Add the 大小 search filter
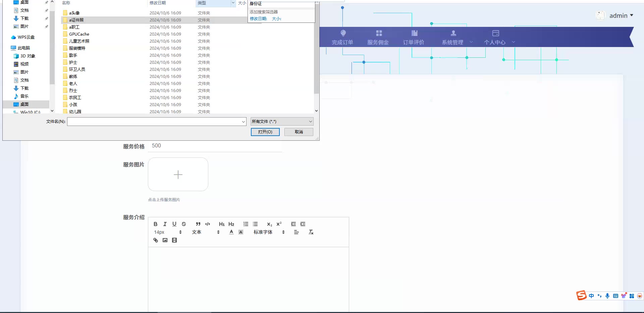Viewport: 644px width, 313px height. click(x=276, y=19)
